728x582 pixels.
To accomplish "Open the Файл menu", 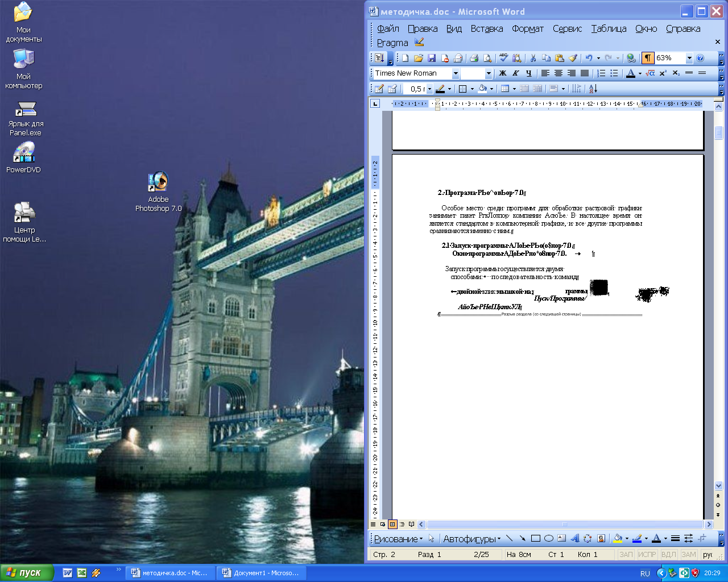I will [x=388, y=28].
